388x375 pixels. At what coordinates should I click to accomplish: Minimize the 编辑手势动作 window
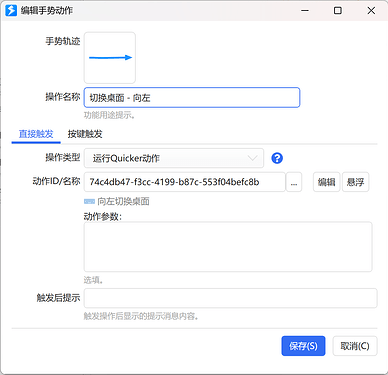click(x=305, y=11)
